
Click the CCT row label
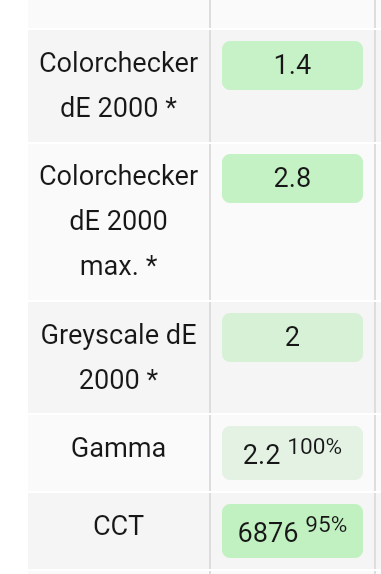pos(119,525)
